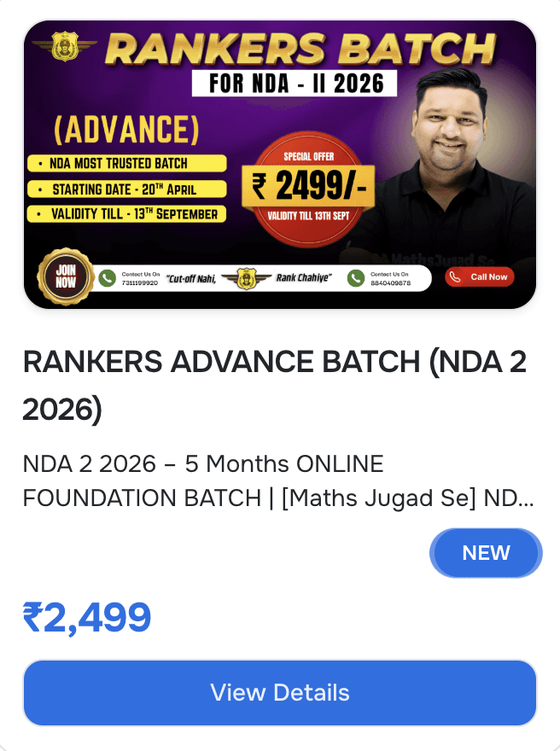Click the white phone icon in Call Now
This screenshot has width=560, height=751.
click(456, 277)
